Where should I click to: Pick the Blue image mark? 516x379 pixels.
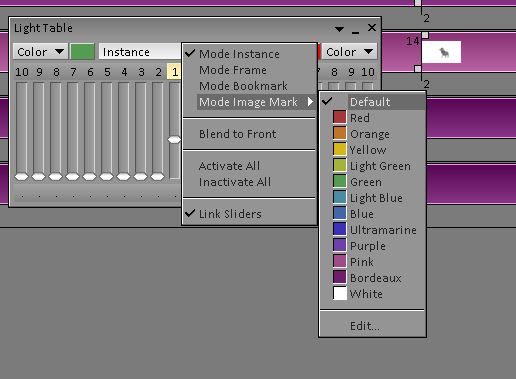(x=372, y=214)
